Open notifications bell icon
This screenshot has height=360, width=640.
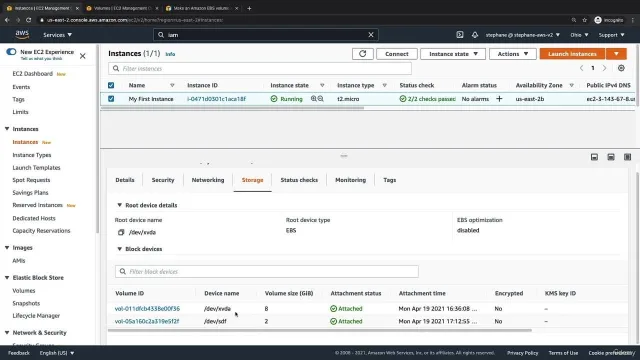point(475,35)
